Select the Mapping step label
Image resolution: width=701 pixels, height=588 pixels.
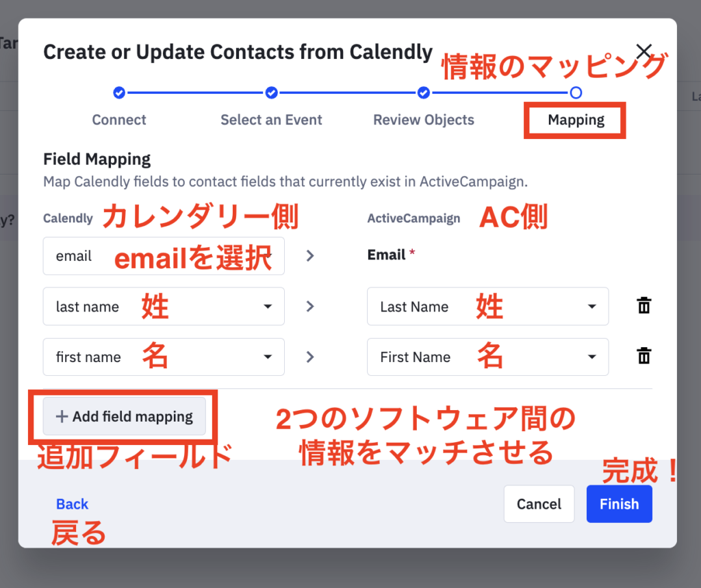(576, 120)
